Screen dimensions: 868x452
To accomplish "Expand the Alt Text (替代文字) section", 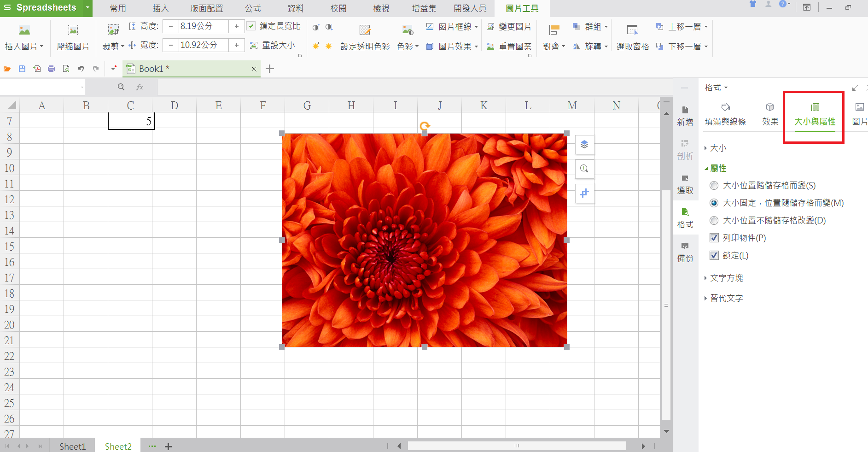I will click(724, 298).
